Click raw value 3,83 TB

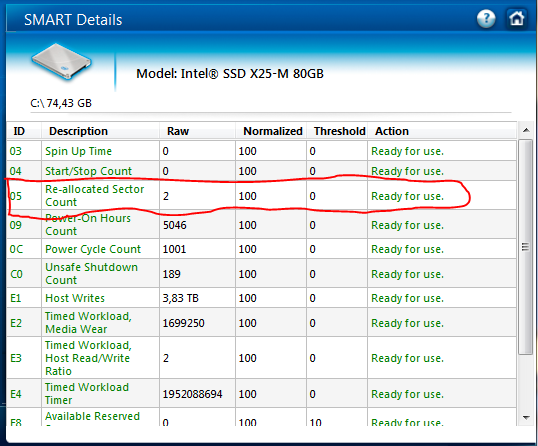click(180, 298)
